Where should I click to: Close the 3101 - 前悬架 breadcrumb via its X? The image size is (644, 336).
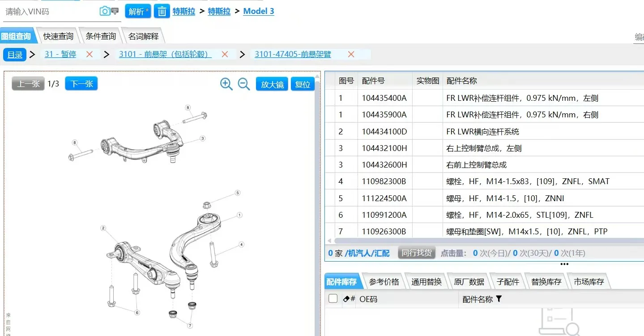(x=225, y=54)
